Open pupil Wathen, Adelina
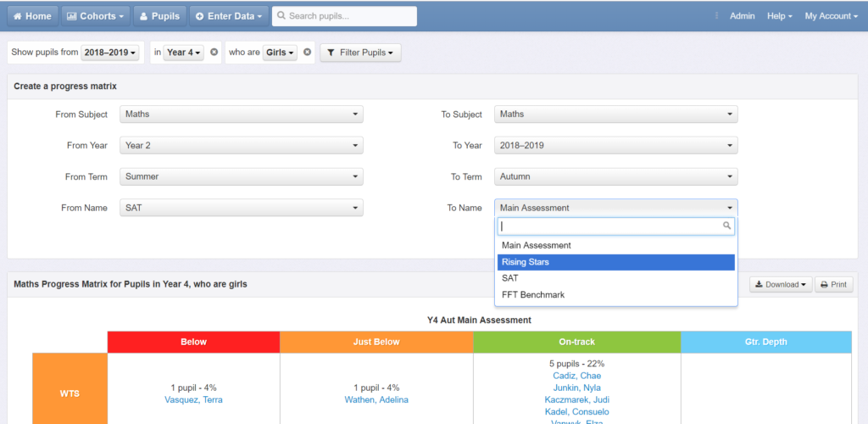The image size is (868, 424). (376, 399)
